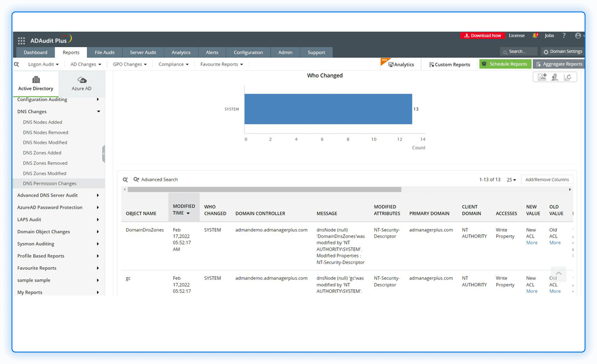This screenshot has width=597, height=364.
Task: Select DNS Permission Changes report
Action: point(59,183)
